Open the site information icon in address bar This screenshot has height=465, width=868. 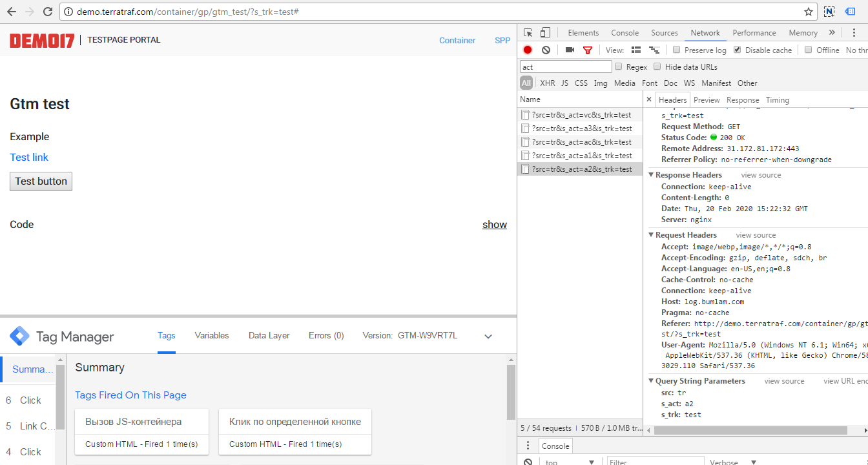point(69,12)
